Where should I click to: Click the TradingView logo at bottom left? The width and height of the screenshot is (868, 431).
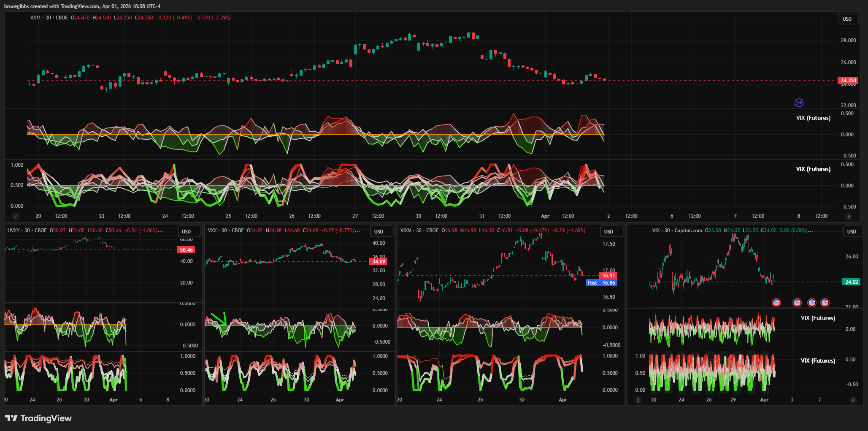38,418
